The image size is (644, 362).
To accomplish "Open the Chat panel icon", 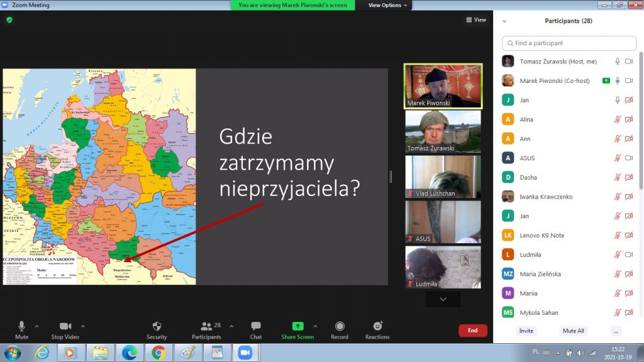I will [x=255, y=326].
